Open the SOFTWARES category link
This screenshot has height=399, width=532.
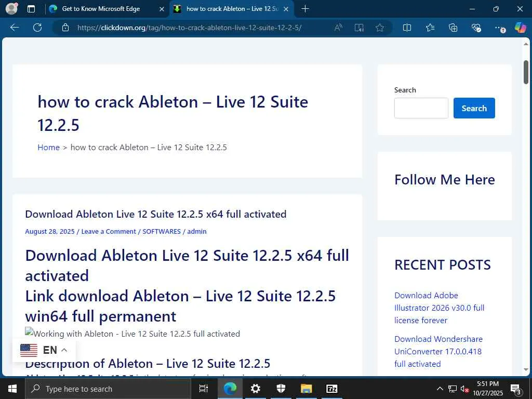(162, 231)
